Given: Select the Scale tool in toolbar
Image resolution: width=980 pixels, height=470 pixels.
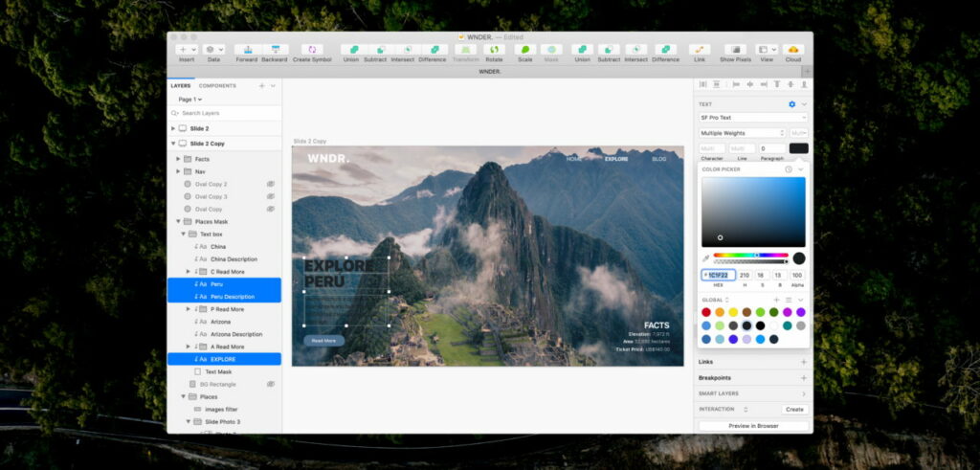Looking at the screenshot, I should (x=524, y=49).
